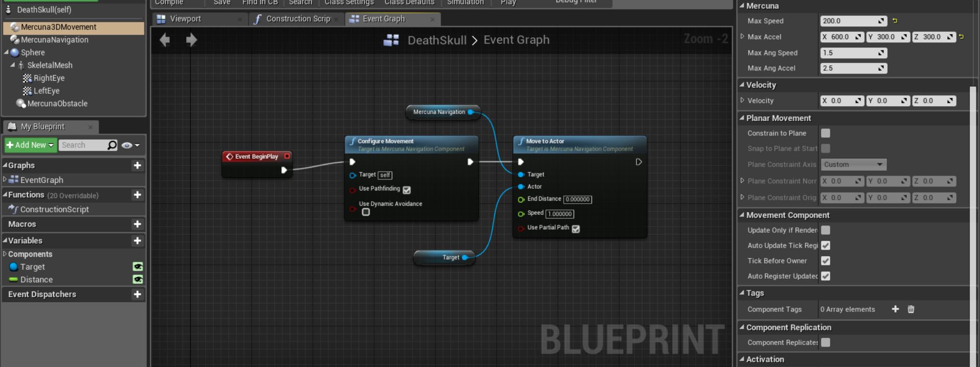980x367 pixels.
Task: Add a Component Tags array element
Action: [895, 309]
